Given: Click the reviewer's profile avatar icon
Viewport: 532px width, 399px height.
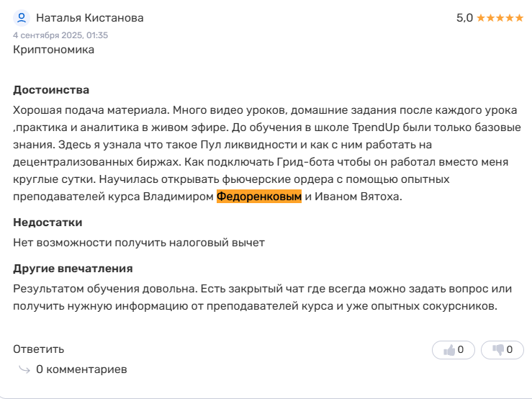Looking at the screenshot, I should point(22,17).
